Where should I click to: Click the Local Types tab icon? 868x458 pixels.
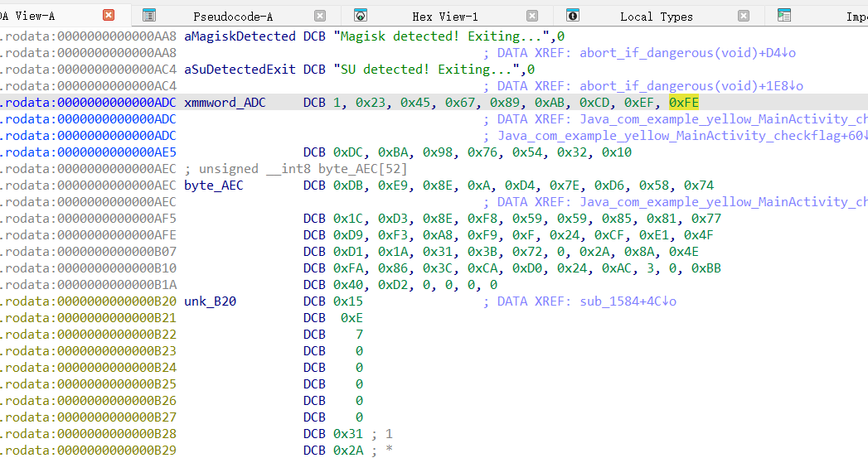click(573, 16)
